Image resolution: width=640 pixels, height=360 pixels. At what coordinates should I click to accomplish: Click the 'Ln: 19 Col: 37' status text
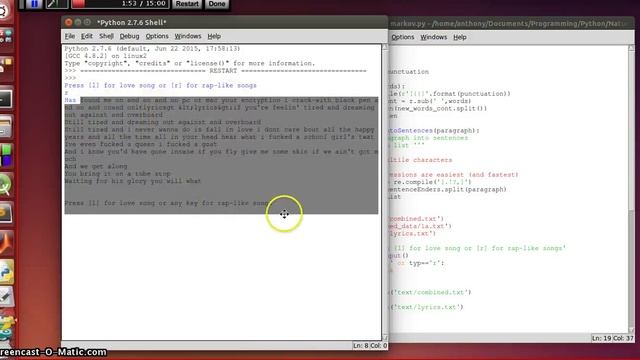pos(613,338)
